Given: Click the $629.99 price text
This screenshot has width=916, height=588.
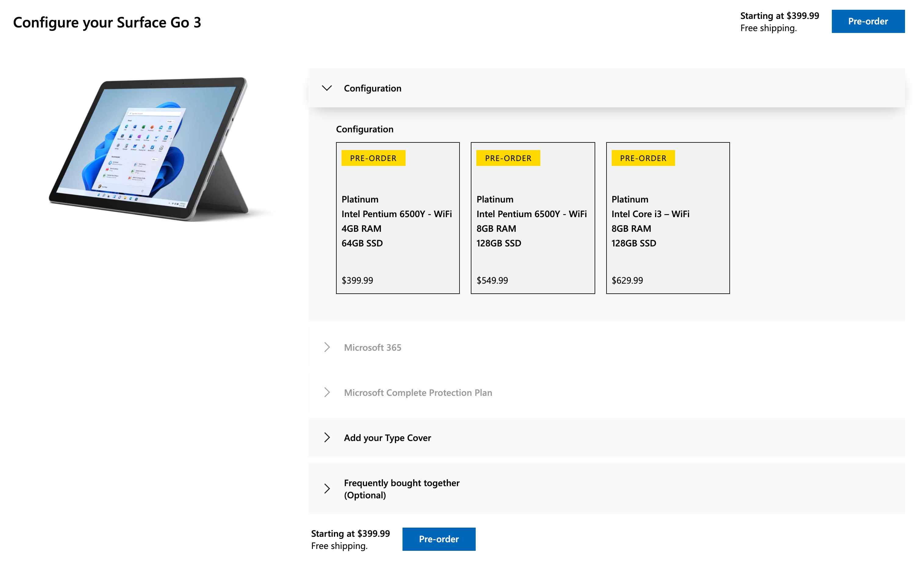Looking at the screenshot, I should [x=628, y=280].
